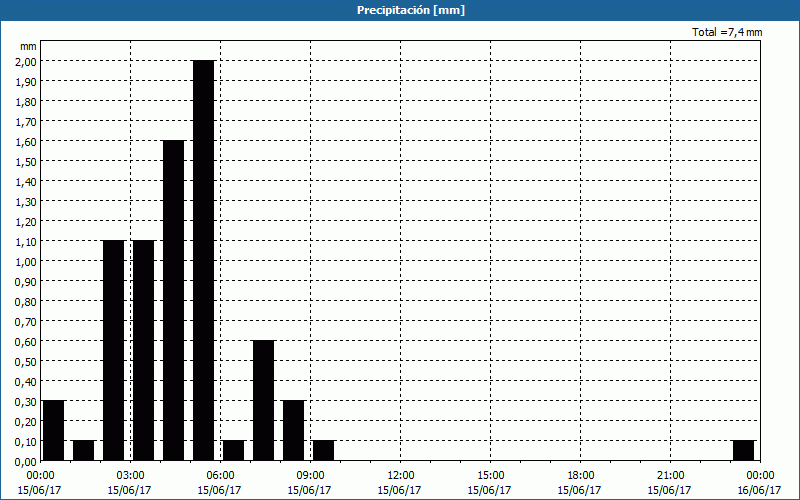The height and width of the screenshot is (500, 800).
Task: Click the 1,90 y-axis label
Action: 28,81
